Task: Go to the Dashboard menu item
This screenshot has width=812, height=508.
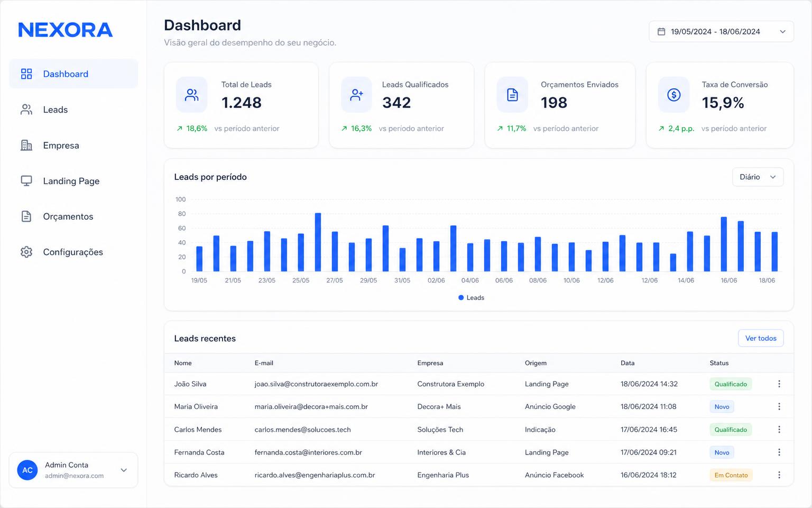Action: click(x=73, y=74)
